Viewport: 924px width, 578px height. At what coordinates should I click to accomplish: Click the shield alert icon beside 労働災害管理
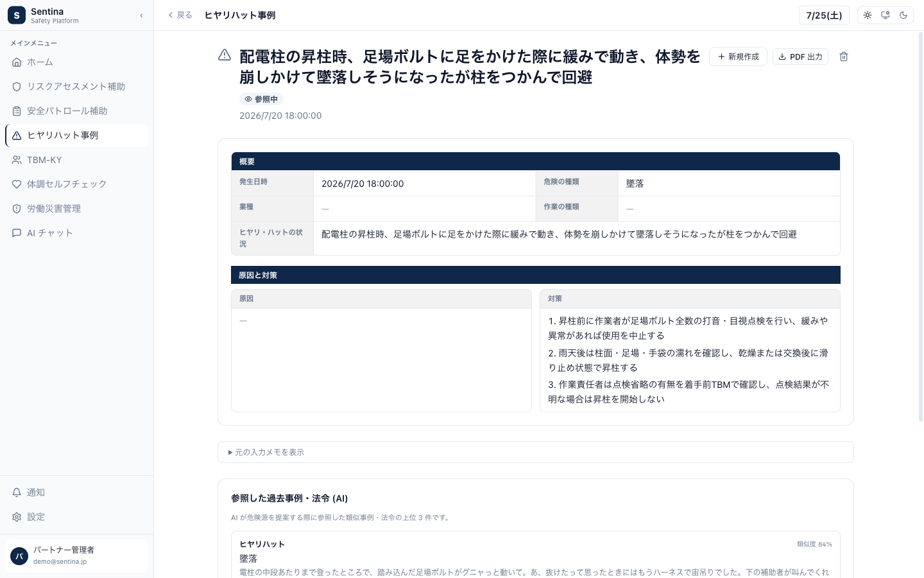pyautogui.click(x=17, y=209)
